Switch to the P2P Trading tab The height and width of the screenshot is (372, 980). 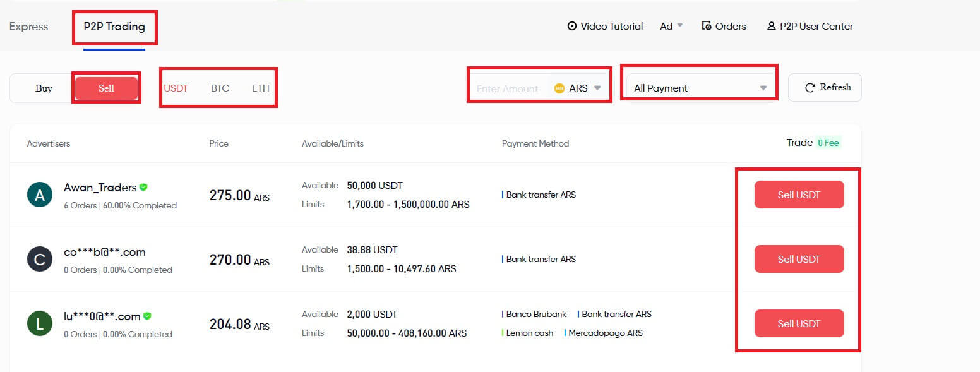[x=114, y=27]
